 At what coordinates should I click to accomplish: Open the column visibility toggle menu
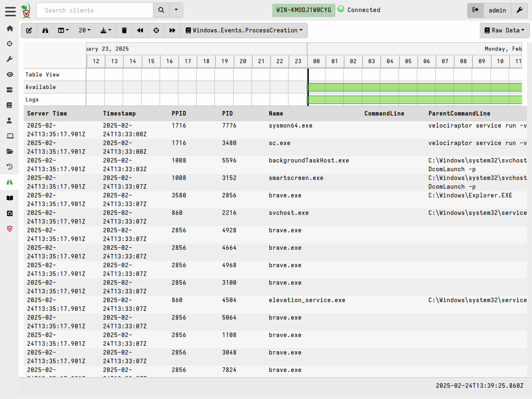click(x=63, y=30)
